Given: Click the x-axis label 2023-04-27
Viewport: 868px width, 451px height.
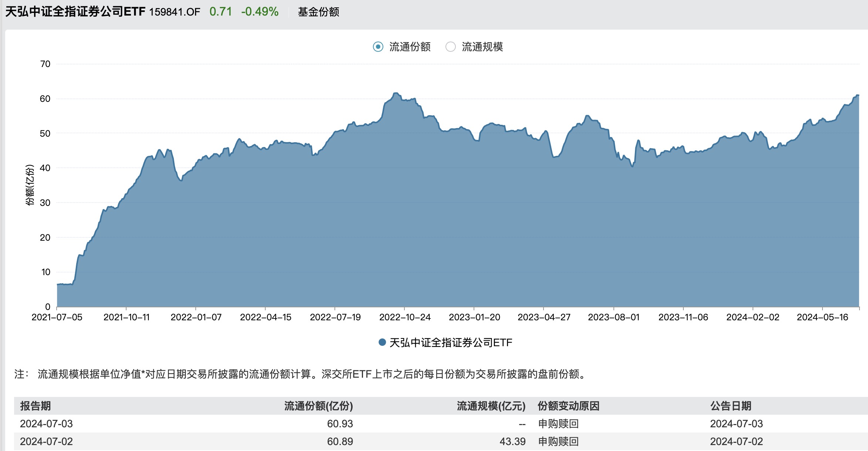Looking at the screenshot, I should [544, 317].
